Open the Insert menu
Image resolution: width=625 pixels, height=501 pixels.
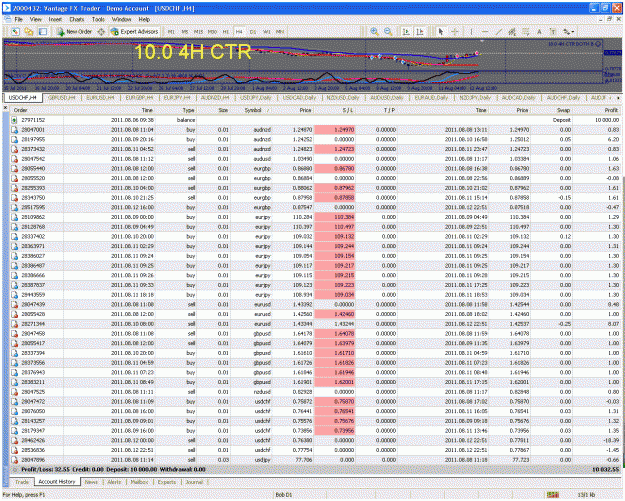[55, 19]
